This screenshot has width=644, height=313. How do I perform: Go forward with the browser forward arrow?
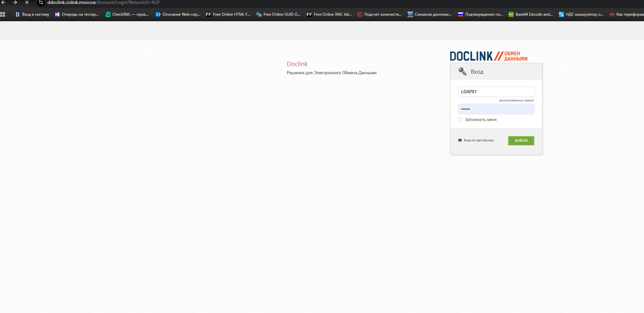15,2
